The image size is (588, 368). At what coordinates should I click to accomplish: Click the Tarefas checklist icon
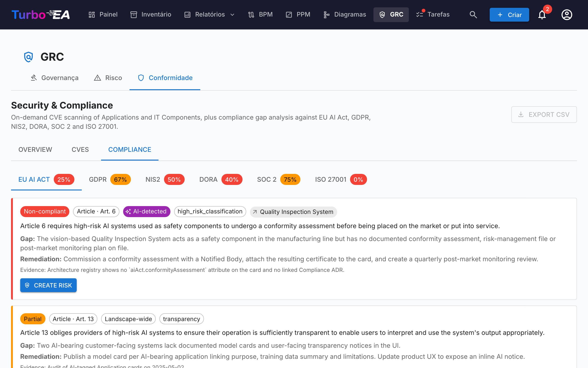(420, 14)
